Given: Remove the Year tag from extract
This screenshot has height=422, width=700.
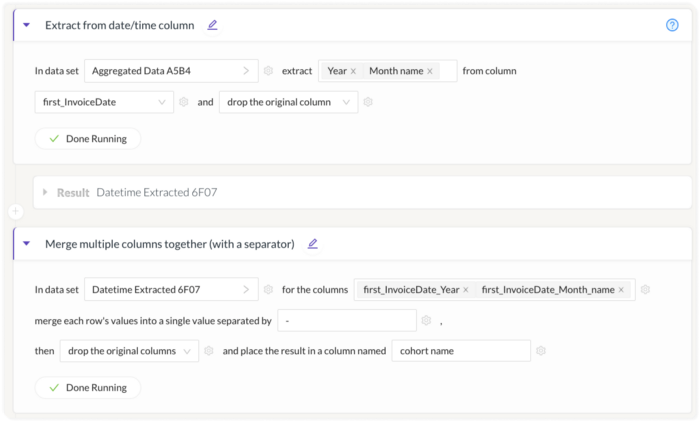Looking at the screenshot, I should click(x=353, y=71).
